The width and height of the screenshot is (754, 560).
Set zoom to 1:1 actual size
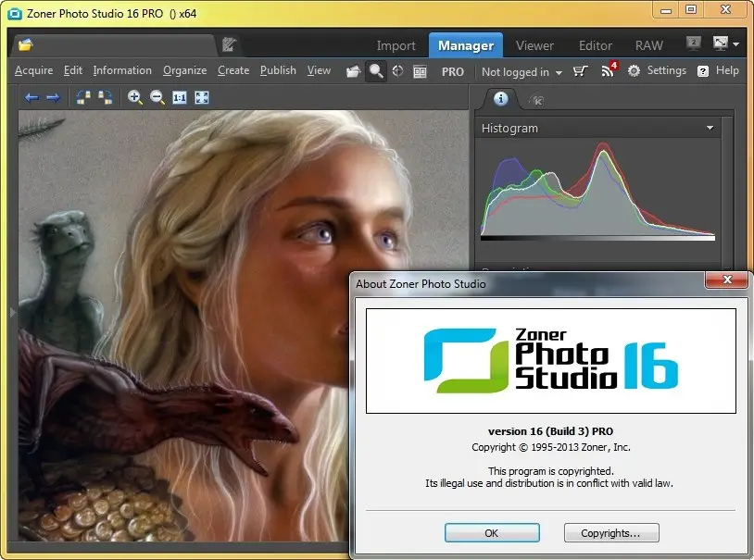tap(180, 97)
